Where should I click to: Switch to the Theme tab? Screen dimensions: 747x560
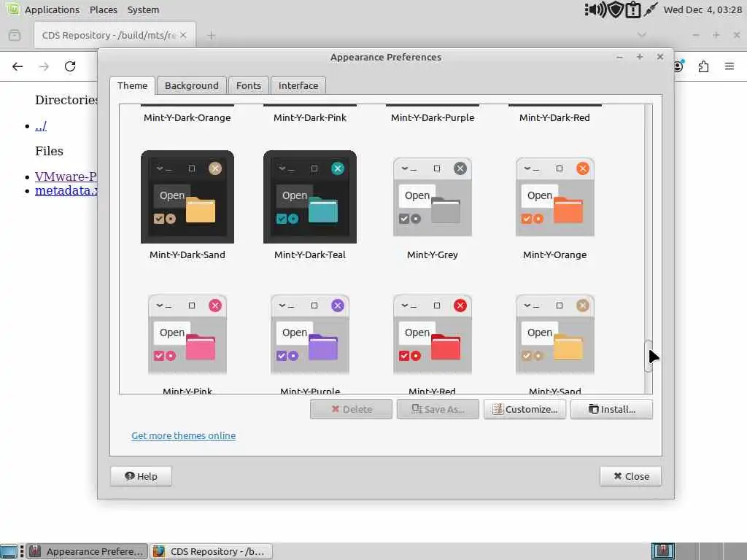pyautogui.click(x=133, y=86)
